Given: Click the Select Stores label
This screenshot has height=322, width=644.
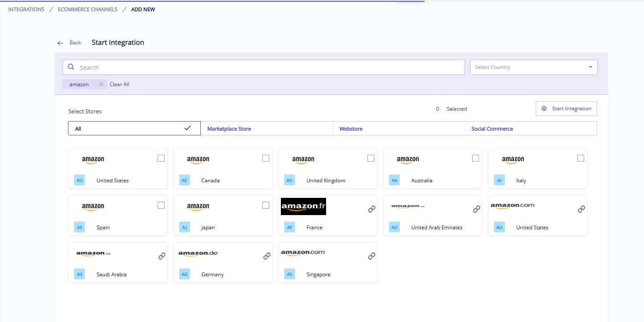Looking at the screenshot, I should (x=85, y=112).
